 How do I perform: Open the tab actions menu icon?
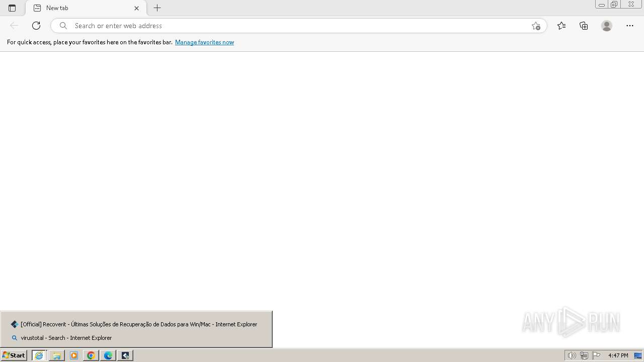12,8
